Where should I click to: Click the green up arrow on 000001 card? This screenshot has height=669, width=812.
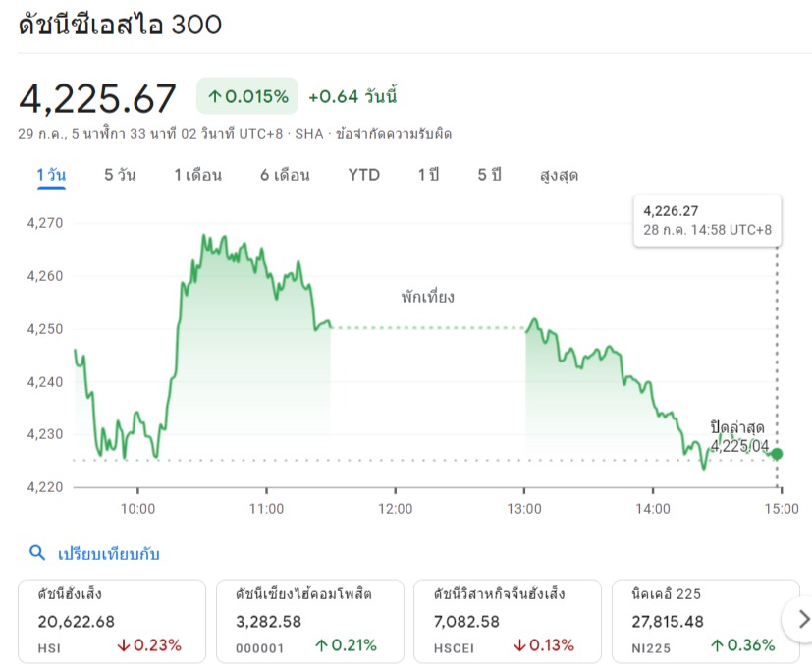321,645
